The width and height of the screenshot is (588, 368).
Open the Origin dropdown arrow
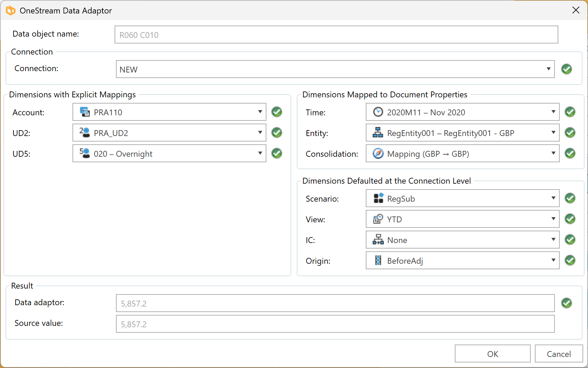(x=553, y=260)
